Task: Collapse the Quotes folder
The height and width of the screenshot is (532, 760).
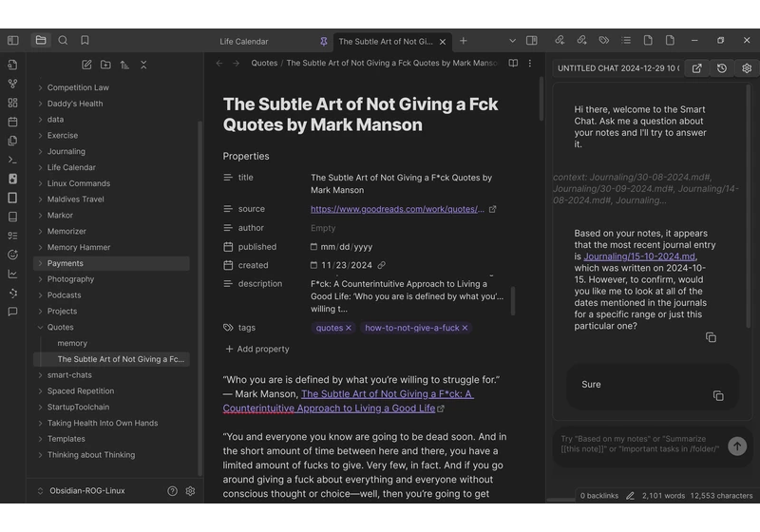Action: (40, 328)
